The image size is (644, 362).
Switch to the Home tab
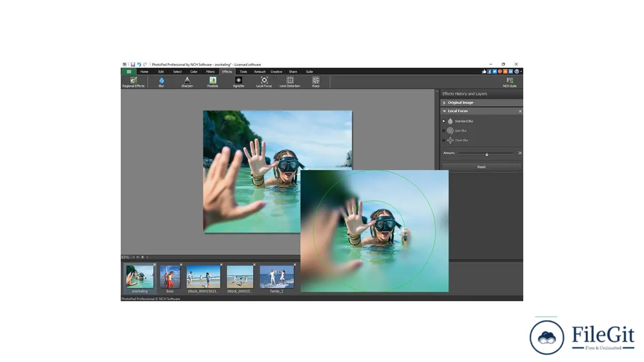point(144,72)
